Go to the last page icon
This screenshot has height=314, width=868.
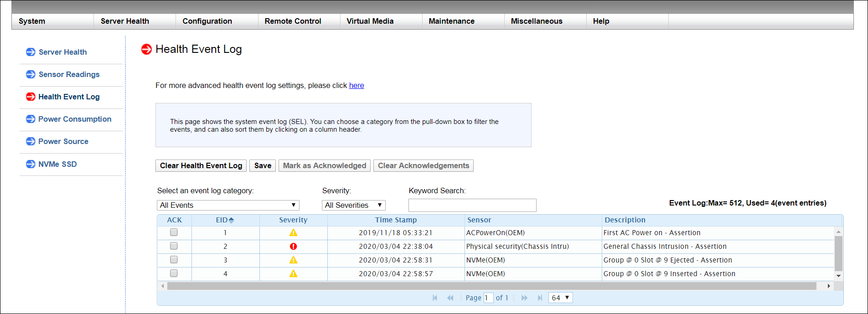[x=540, y=298]
